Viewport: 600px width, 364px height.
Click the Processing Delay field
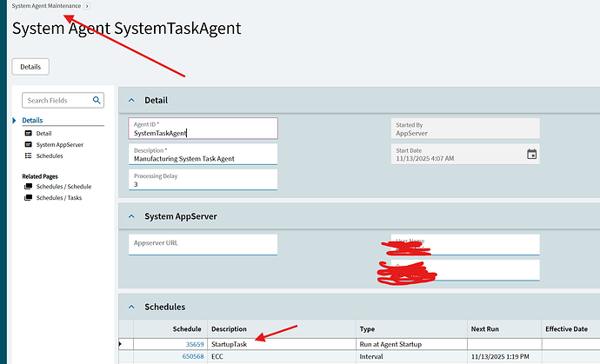(203, 180)
